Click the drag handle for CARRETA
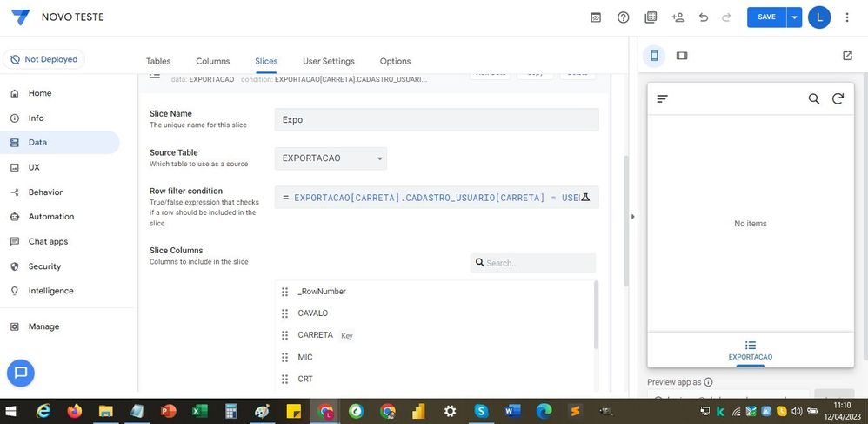This screenshot has height=424, width=868. [x=285, y=335]
